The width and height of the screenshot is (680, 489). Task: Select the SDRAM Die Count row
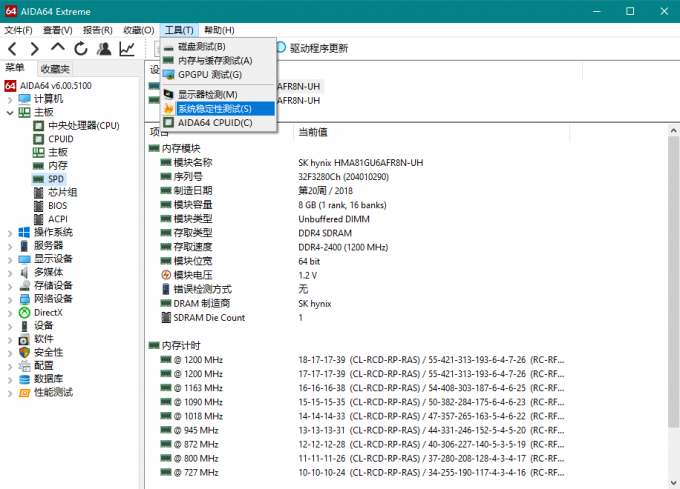coord(362,318)
